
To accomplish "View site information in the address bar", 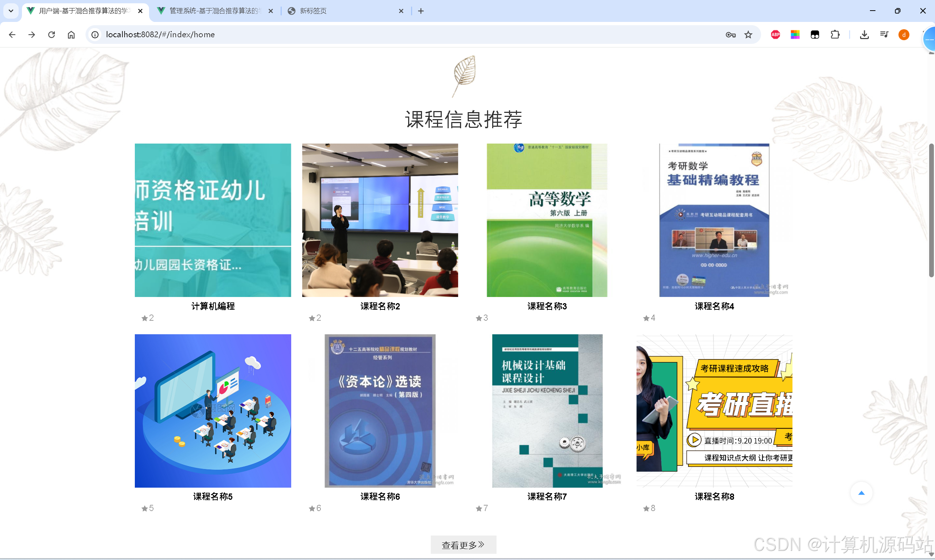I will coord(95,34).
